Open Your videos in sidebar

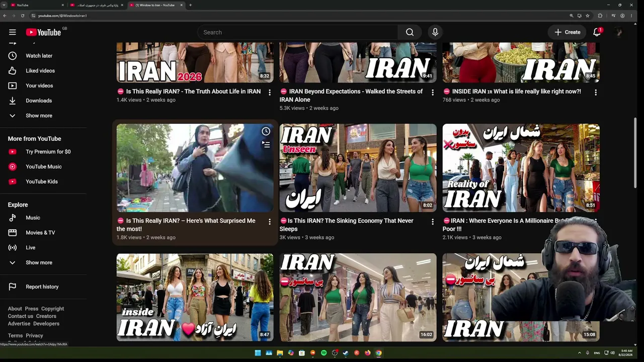(x=39, y=85)
